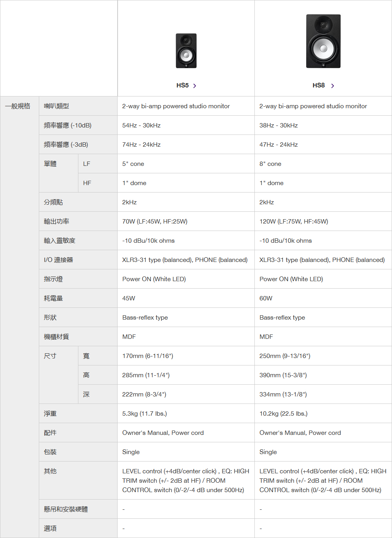Screen dimensions: 392x538
Task: Click the 選項 row label
Action: [x=50, y=528]
